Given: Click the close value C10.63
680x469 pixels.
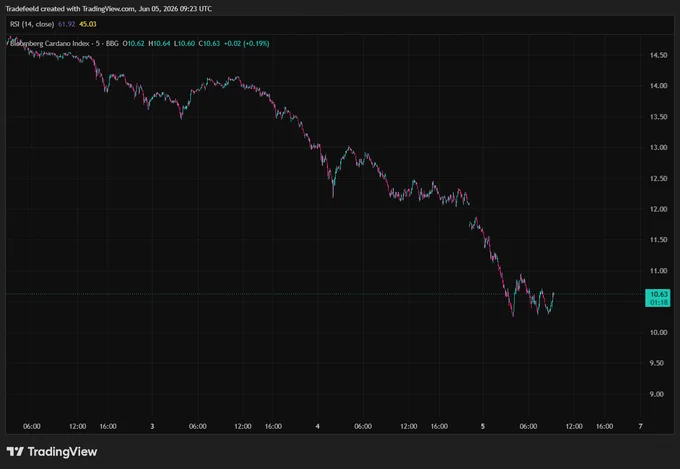Looking at the screenshot, I should click(x=209, y=43).
